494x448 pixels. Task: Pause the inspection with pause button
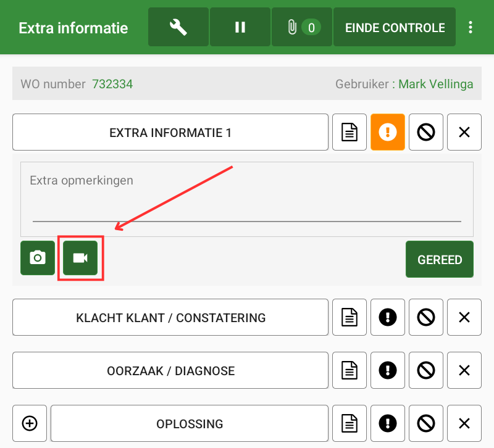tap(240, 27)
